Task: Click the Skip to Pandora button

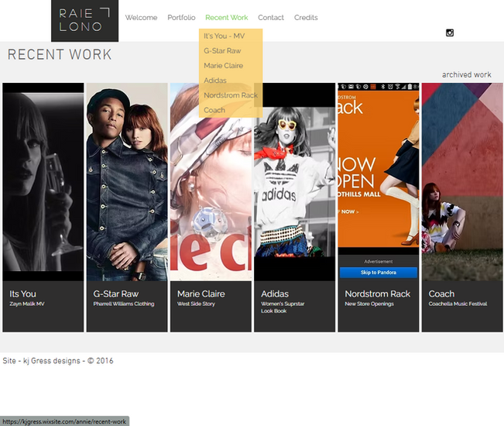Action: (x=379, y=273)
